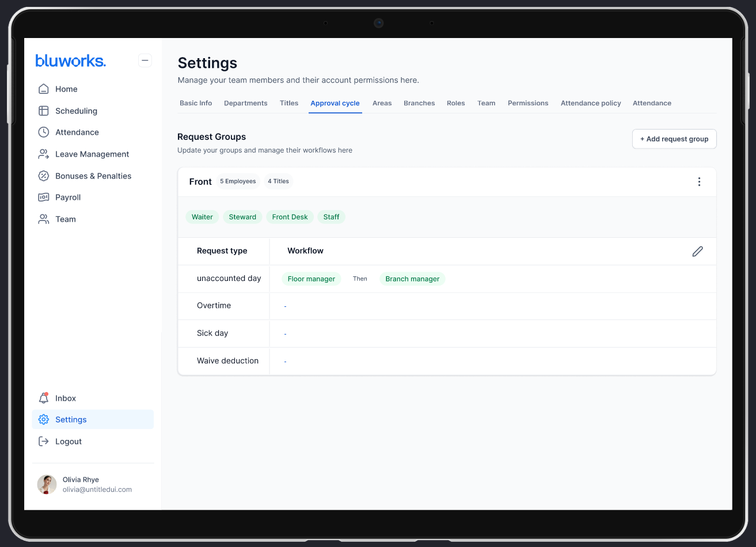Click the Bonuses & Penalties percent icon
Image resolution: width=756 pixels, height=547 pixels.
pyautogui.click(x=43, y=176)
